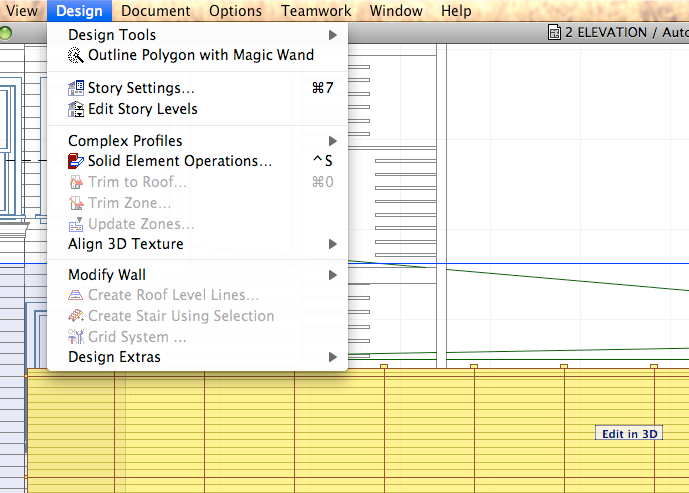Select Solid Element Operations… entry
The image size is (689, 493).
click(197, 161)
